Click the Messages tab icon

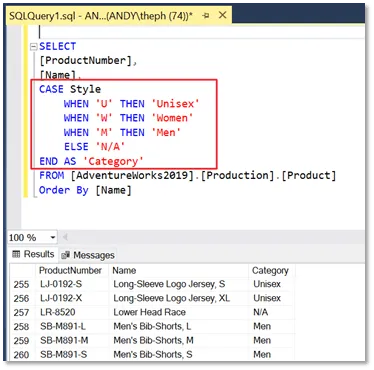click(66, 255)
